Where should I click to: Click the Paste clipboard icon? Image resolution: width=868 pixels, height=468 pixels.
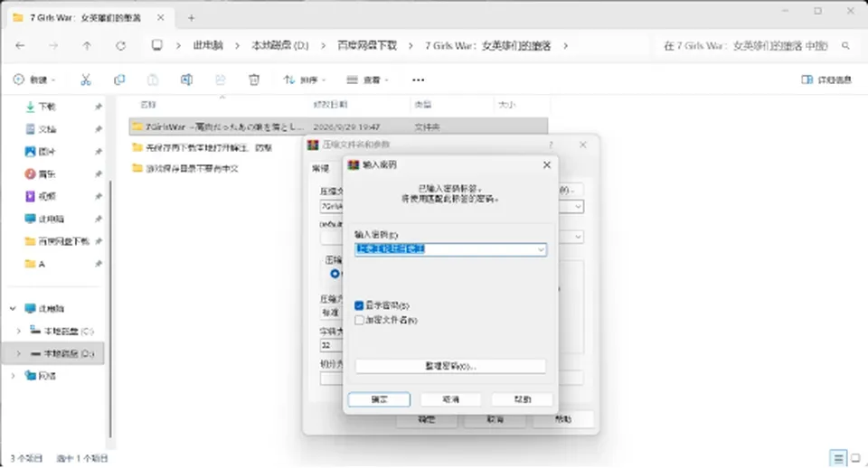(153, 80)
